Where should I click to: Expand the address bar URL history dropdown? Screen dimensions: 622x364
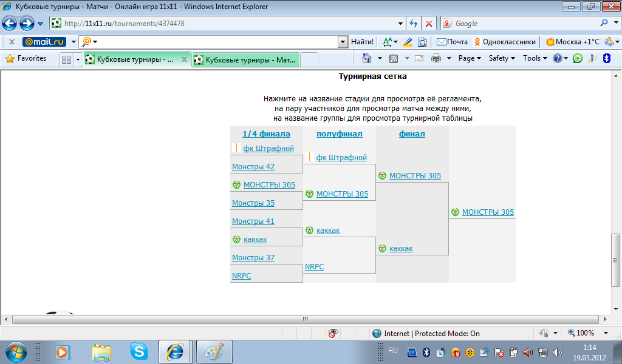coord(400,24)
